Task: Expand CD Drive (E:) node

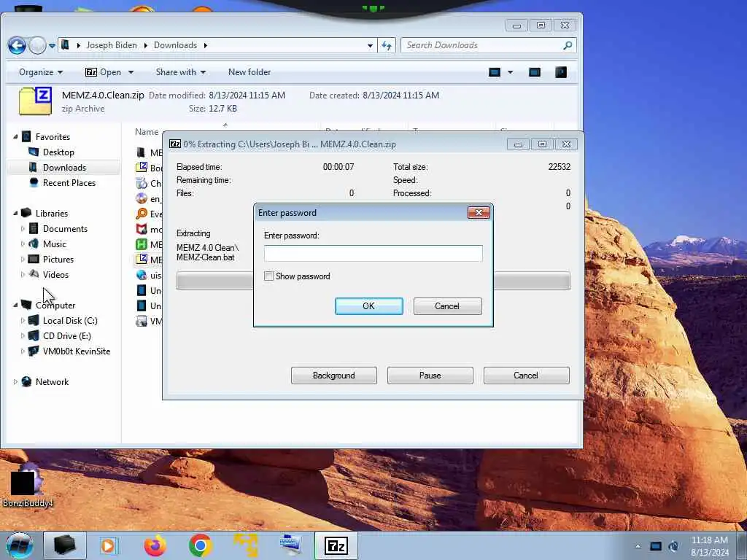Action: pos(23,335)
